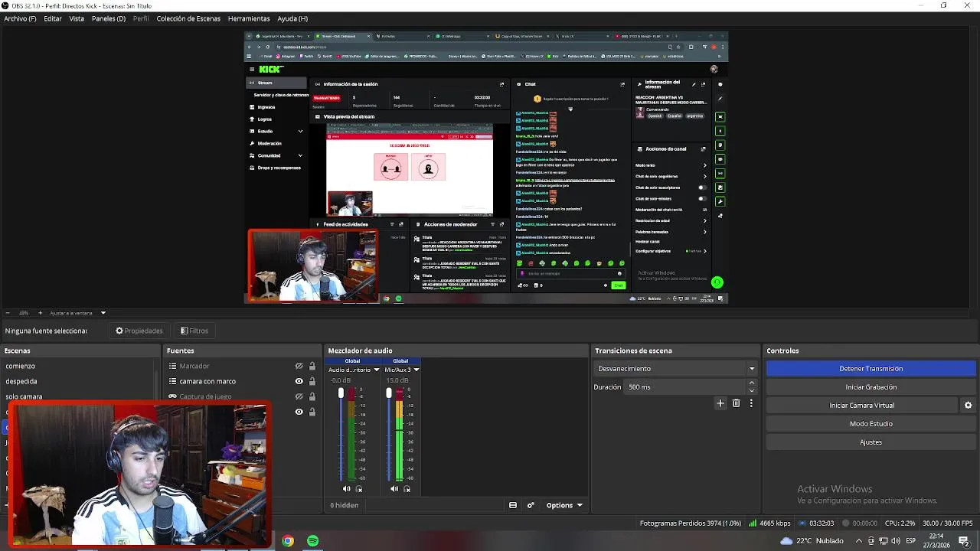Image resolution: width=980 pixels, height=551 pixels.
Task: Click the camara con marco group icon
Action: [x=173, y=381]
